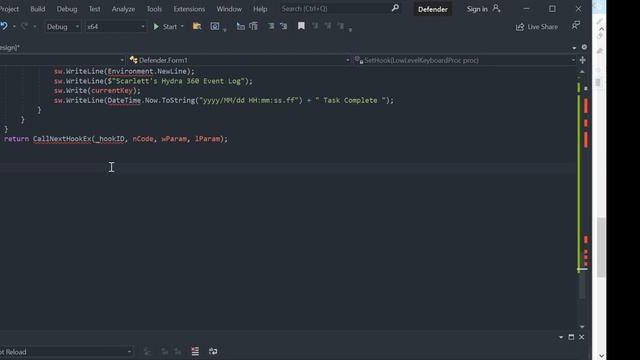
Task: Open the Debug menu
Action: point(67,9)
